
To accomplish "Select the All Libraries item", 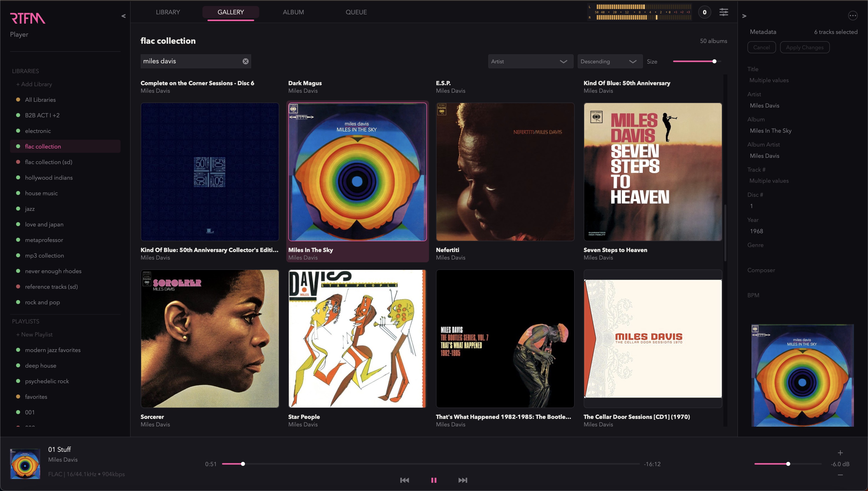I will [65, 100].
